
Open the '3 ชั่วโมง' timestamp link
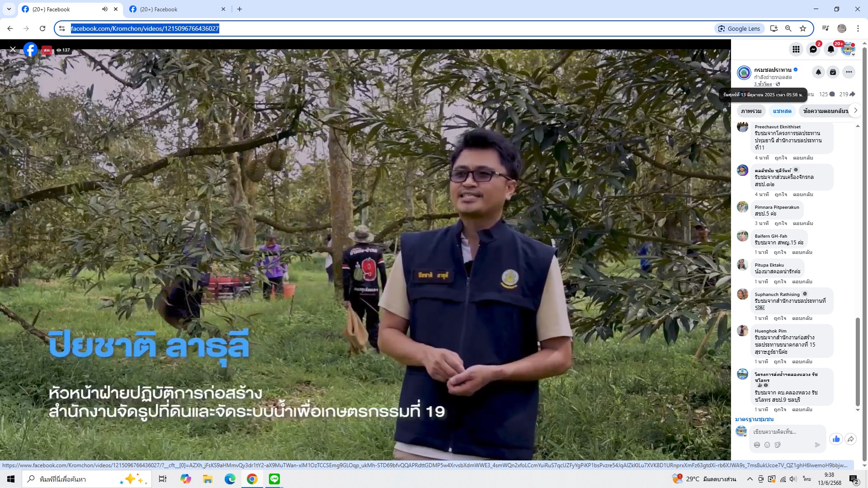[763, 84]
